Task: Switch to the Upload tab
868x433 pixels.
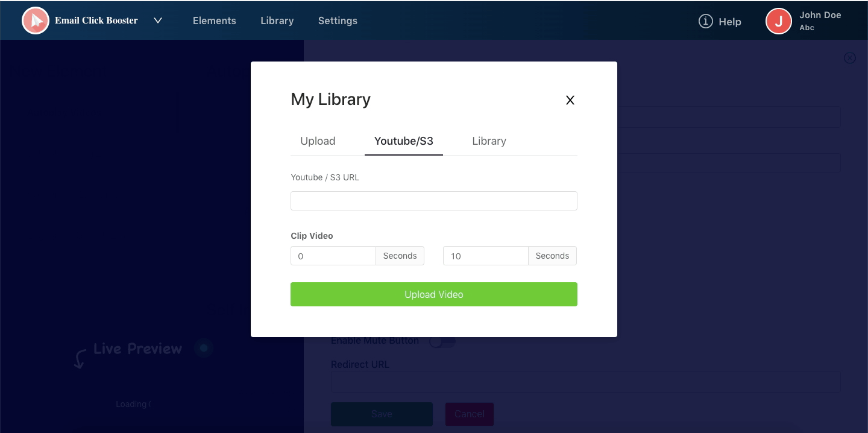Action: 318,141
